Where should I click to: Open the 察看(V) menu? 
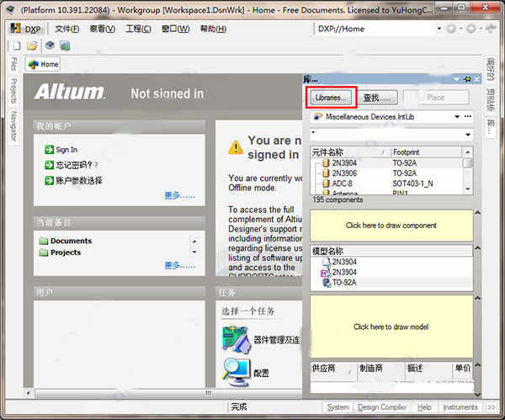102,29
